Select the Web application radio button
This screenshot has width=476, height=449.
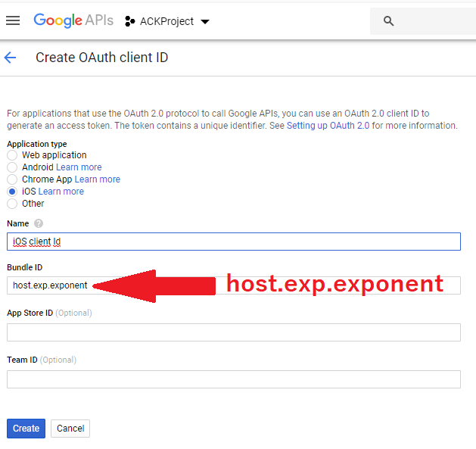(12, 155)
